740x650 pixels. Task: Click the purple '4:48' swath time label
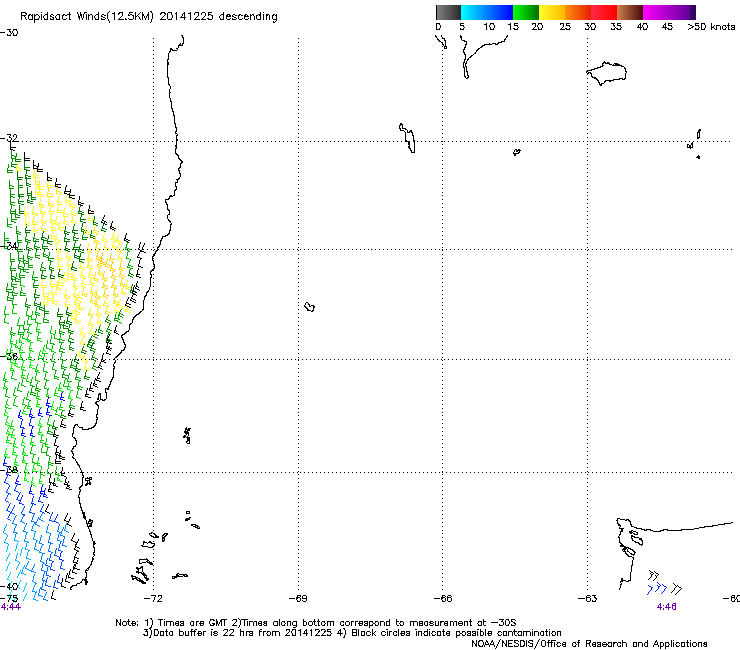(666, 607)
